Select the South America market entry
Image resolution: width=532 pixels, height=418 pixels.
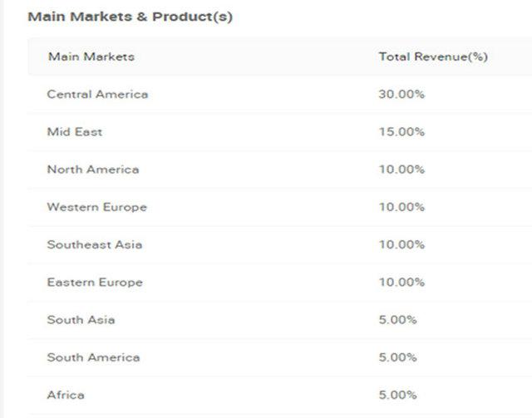93,357
